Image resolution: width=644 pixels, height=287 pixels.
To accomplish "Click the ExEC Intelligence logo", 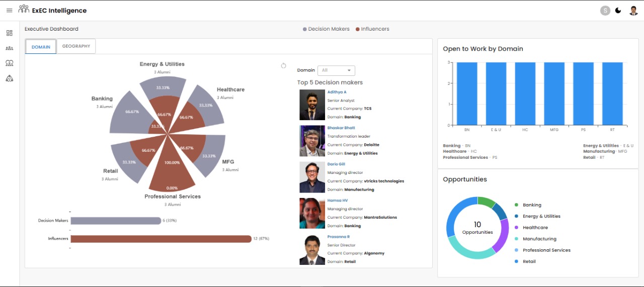I will point(52,10).
